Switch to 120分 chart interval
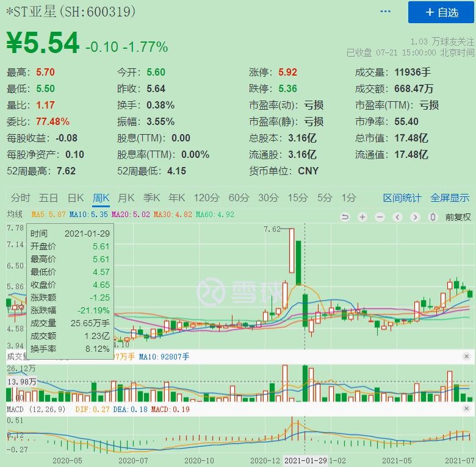This screenshot has width=476, height=467. 206,198
